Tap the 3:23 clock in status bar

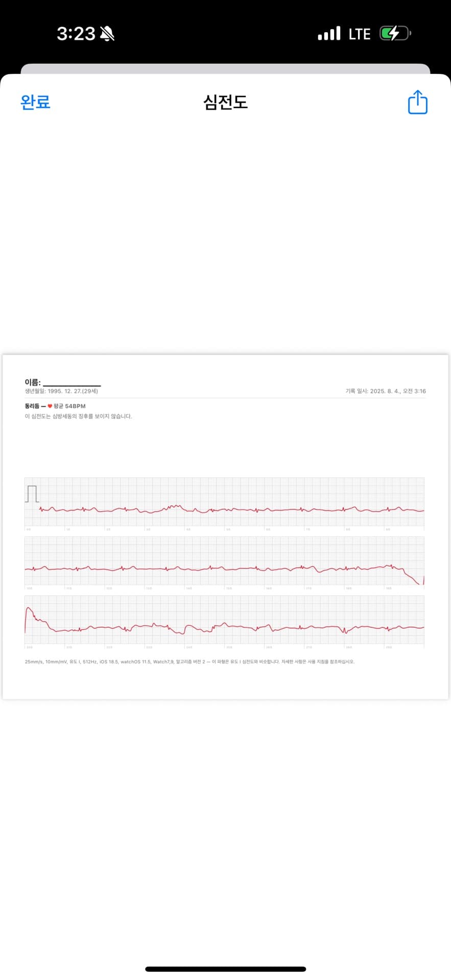(76, 34)
